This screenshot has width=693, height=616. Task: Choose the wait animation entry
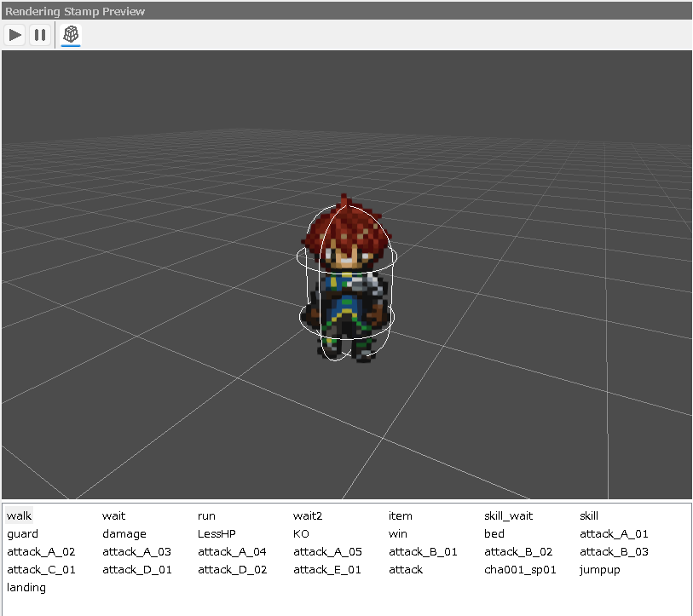point(113,515)
